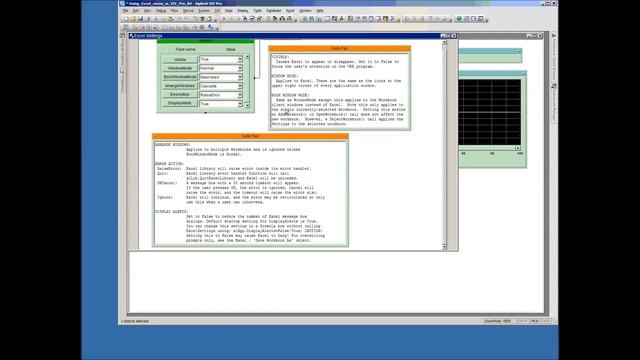Open the Edit menu
The width and height of the screenshot is (640, 360).
click(x=136, y=11)
